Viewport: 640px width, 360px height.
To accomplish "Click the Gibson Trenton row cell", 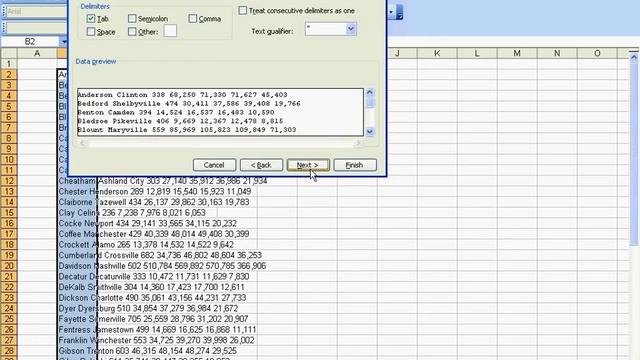I will click(x=77, y=351).
